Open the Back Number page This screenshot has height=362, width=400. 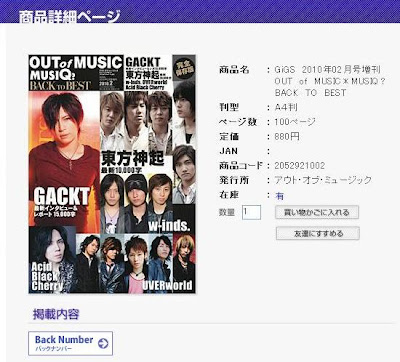pos(70,343)
